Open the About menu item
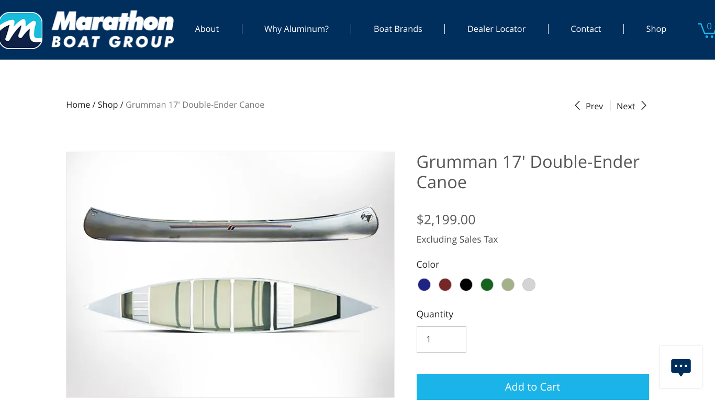The image size is (715, 401). [207, 29]
